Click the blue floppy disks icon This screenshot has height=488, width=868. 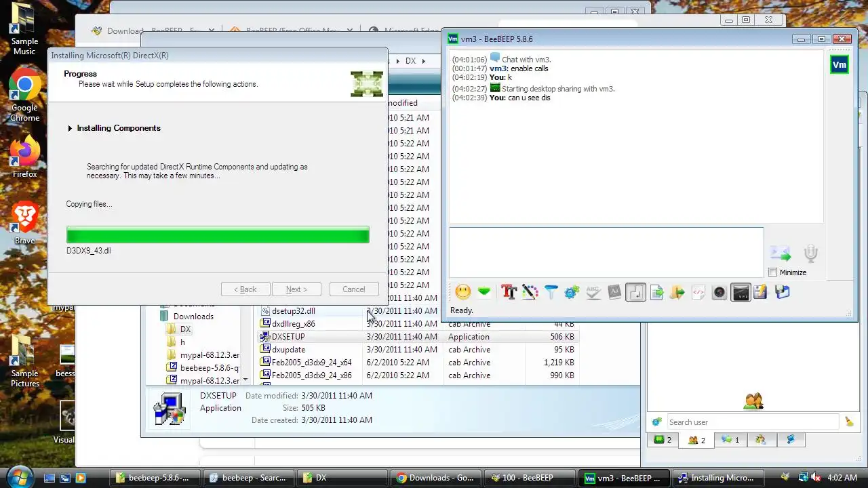(782, 292)
